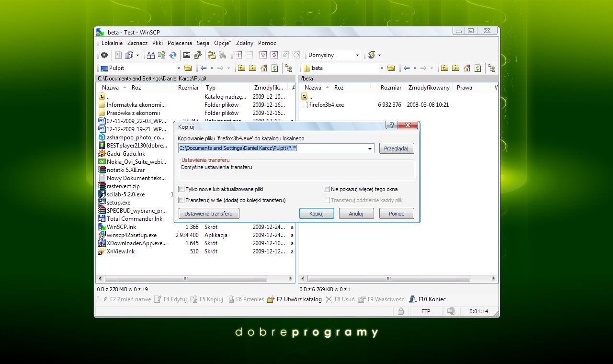Click Compare directories toolbar icon

151,55
